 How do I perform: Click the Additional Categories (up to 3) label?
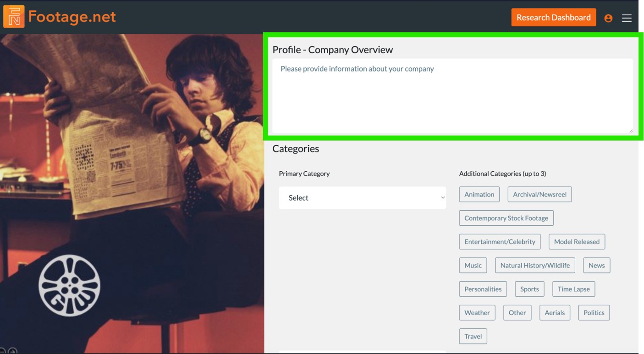(x=502, y=174)
